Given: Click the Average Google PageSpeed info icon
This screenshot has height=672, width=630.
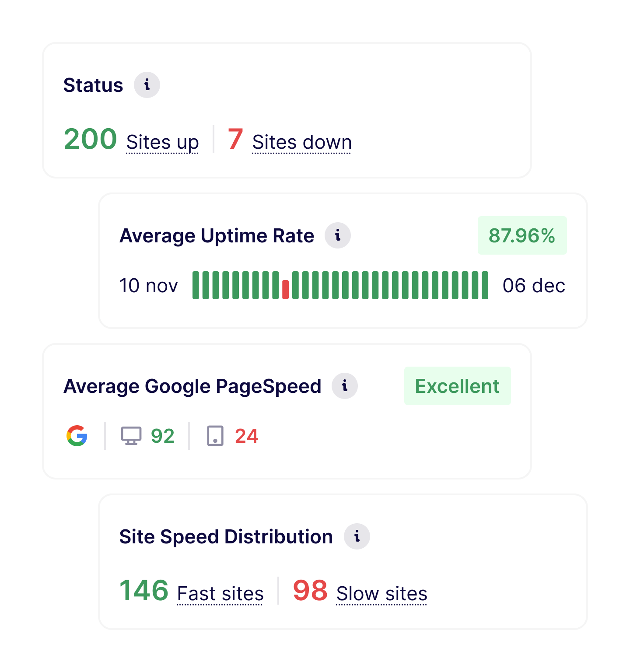Looking at the screenshot, I should pos(345,385).
